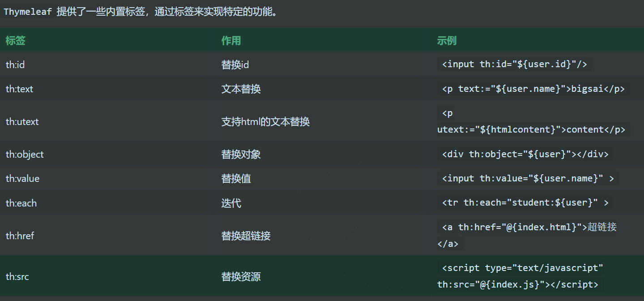The height and width of the screenshot is (301, 644).
Task: Select the th:text tag cell
Action: click(20, 89)
